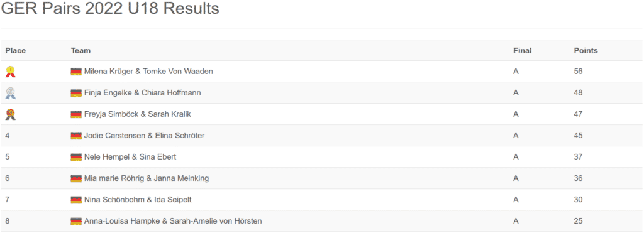Click German flag next to Milena Krüger

pos(76,72)
